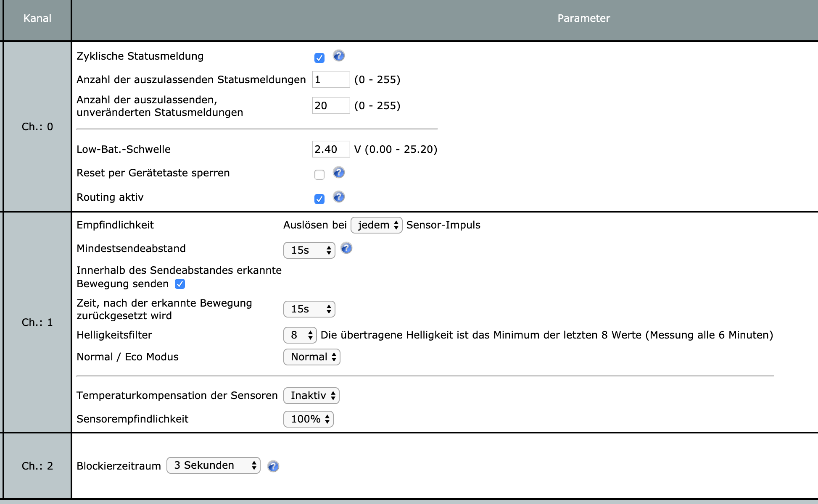Screen dimensions: 818x504
Task: Open help for Reset per Gerätetaste sperren
Action: (x=339, y=173)
